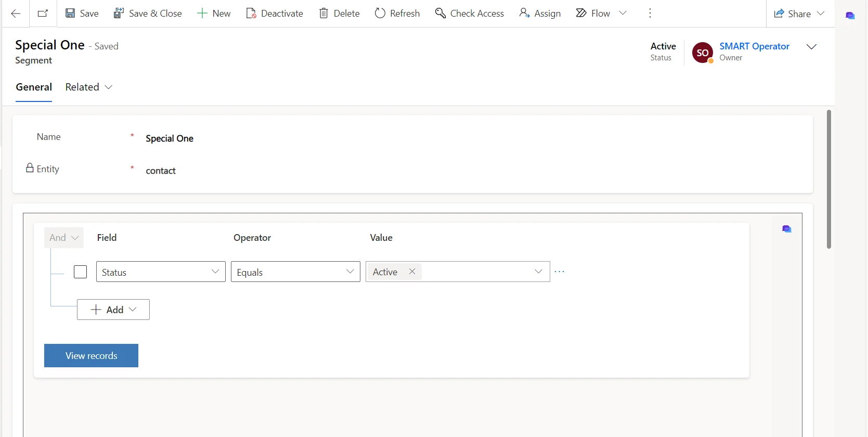Click the Special One name field

[170, 138]
